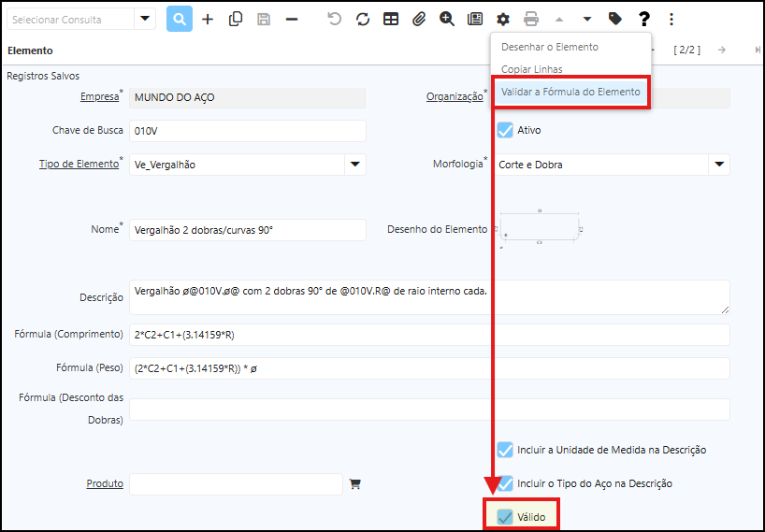Click the shopping cart icon beside Produto
This screenshot has height=532, width=765.
(x=355, y=484)
